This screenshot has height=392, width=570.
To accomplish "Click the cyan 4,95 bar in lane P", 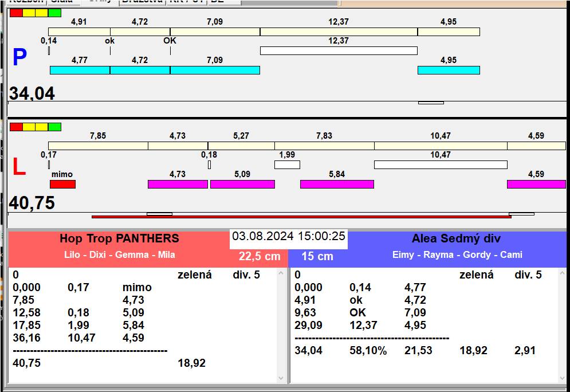I will [x=449, y=70].
